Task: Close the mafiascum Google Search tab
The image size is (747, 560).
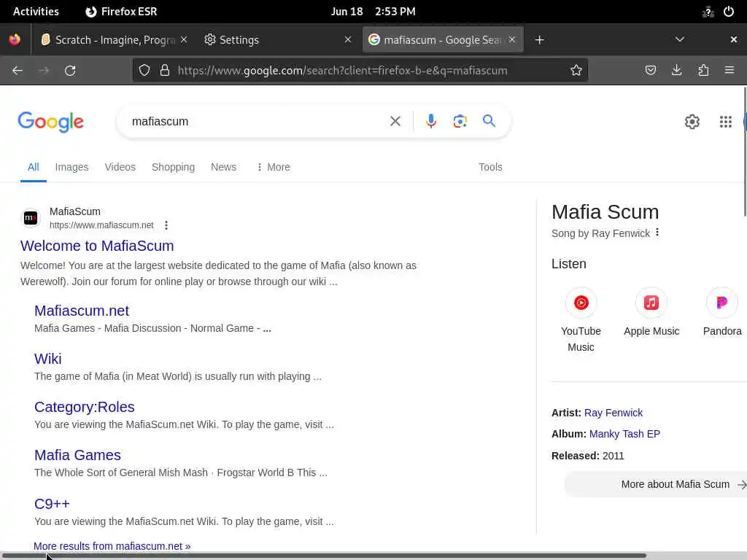Action: (x=511, y=39)
